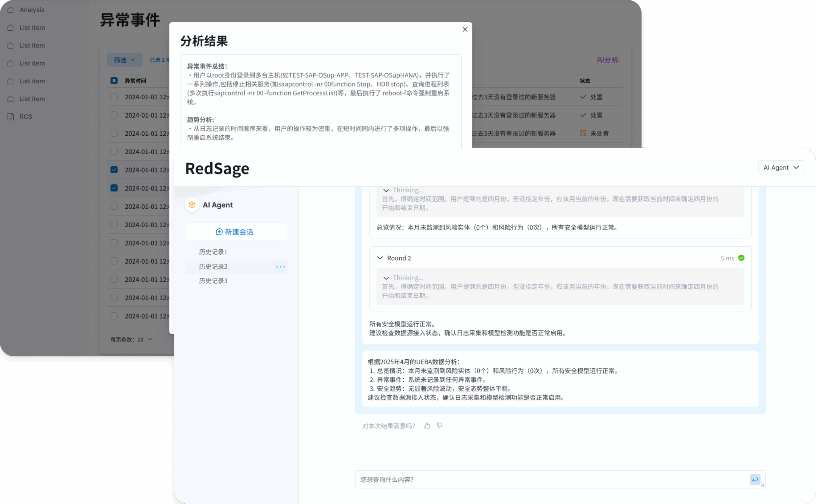The width and height of the screenshot is (816, 504).
Task: Click the AI分析 sparkle button
Action: [608, 60]
